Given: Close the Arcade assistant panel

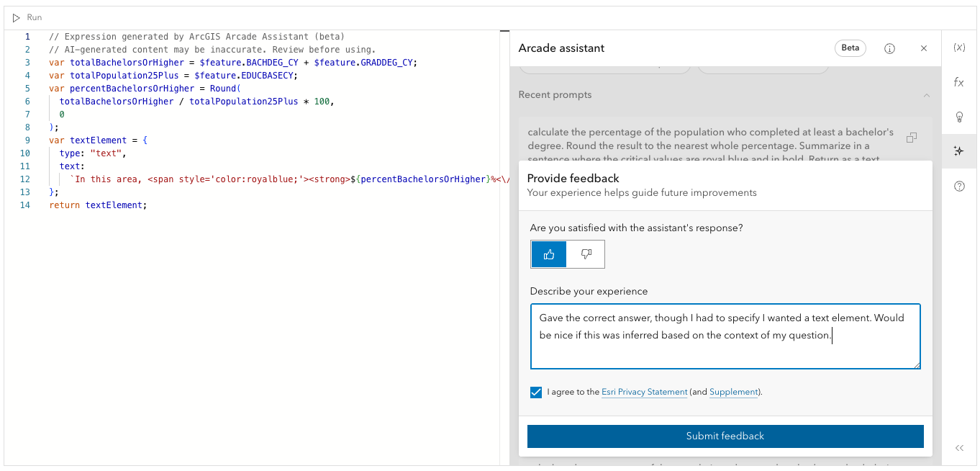Looking at the screenshot, I should [x=924, y=48].
